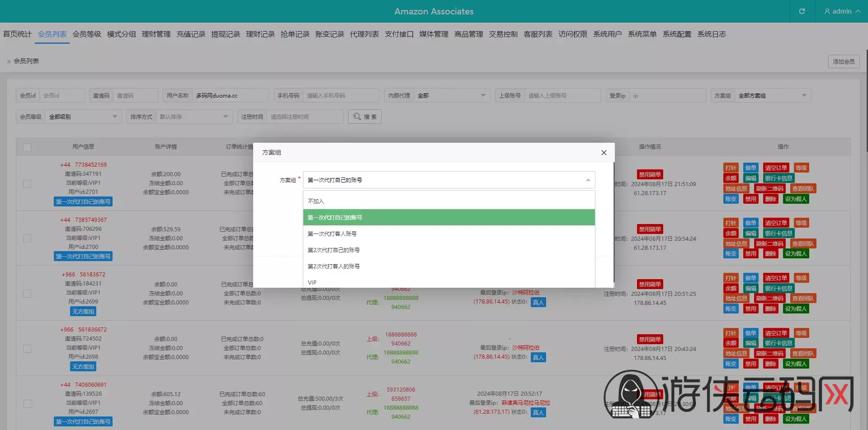Click the 第一次代打自己的账号 tag for user id 2697
Image resolution: width=868 pixels, height=430 pixels.
[x=83, y=422]
